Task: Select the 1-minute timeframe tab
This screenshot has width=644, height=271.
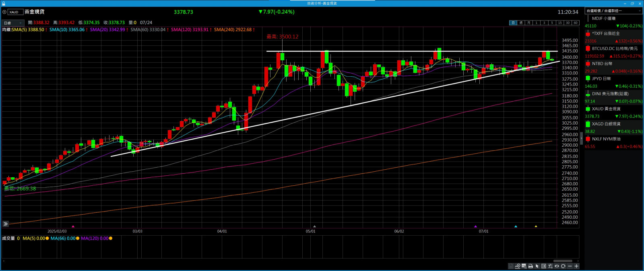Action: pyautogui.click(x=536, y=23)
